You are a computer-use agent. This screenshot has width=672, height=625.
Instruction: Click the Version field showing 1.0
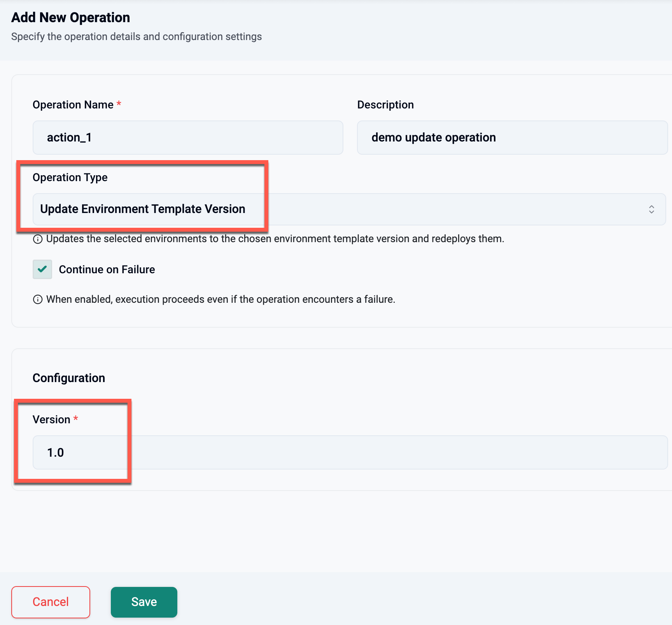pos(350,452)
